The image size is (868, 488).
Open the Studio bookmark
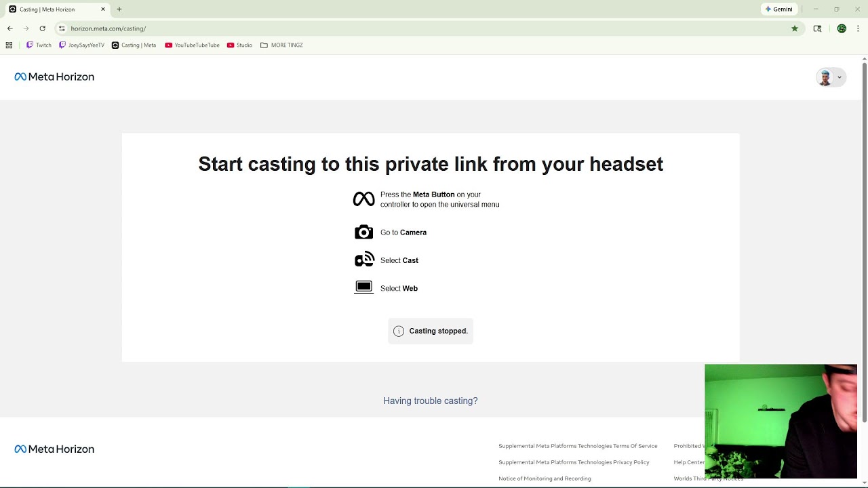[x=239, y=45]
